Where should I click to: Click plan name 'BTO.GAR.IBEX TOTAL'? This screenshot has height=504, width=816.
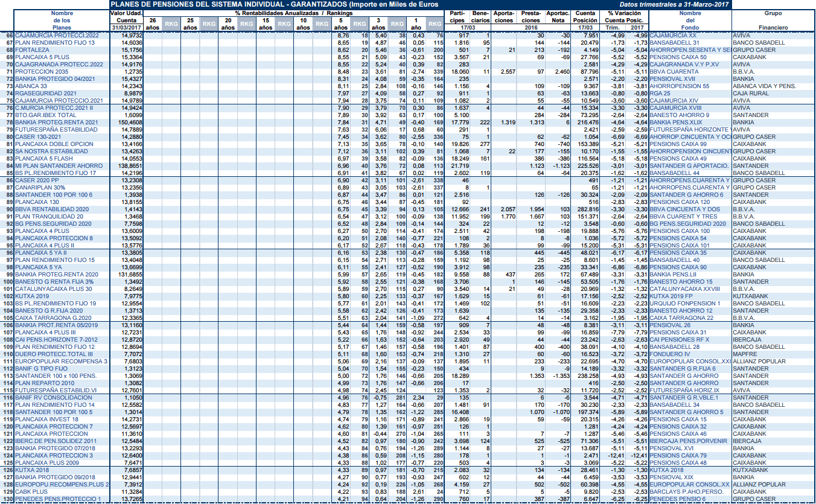click(x=45, y=115)
